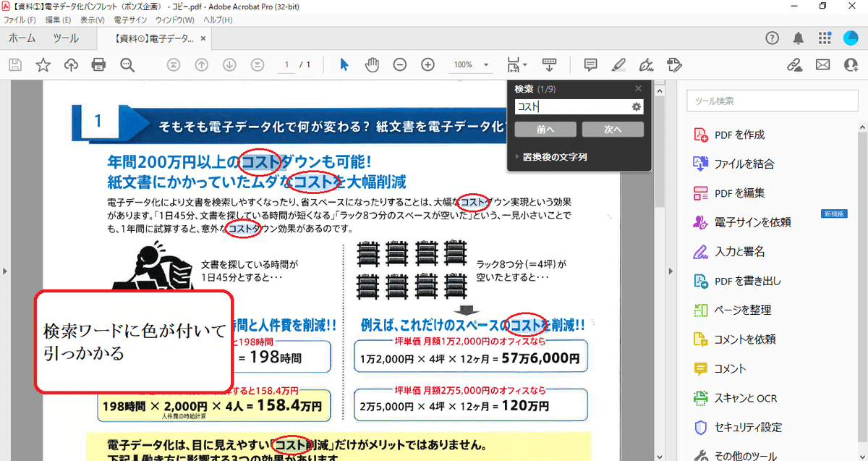
Task: Open the blue profile avatar
Action: tap(851, 38)
